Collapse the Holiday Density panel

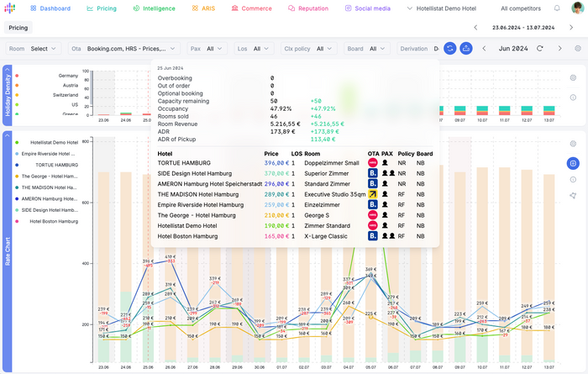7,70
